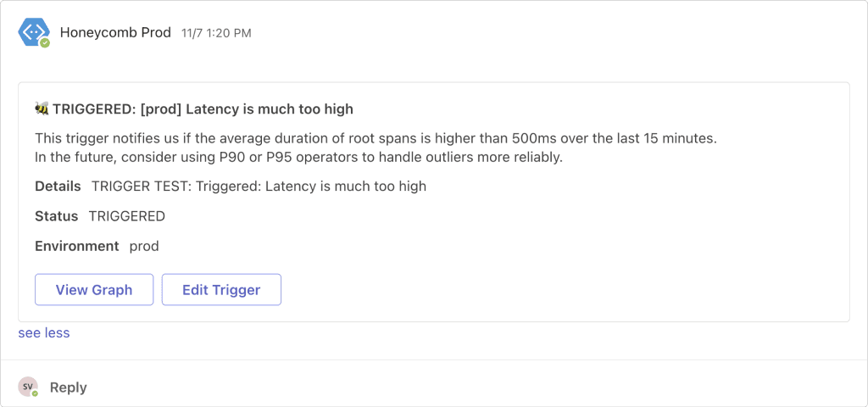The width and height of the screenshot is (868, 407).
Task: Open the View Graph button
Action: point(94,290)
